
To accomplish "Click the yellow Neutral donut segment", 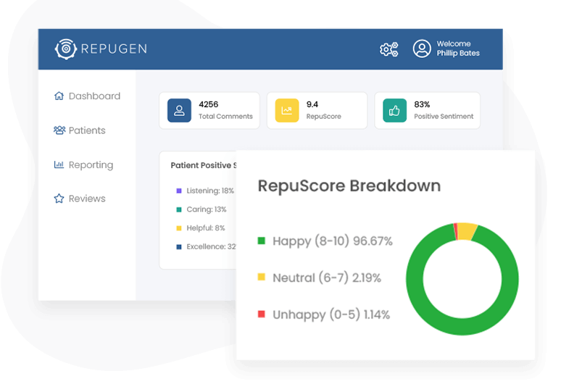I will (x=466, y=231).
